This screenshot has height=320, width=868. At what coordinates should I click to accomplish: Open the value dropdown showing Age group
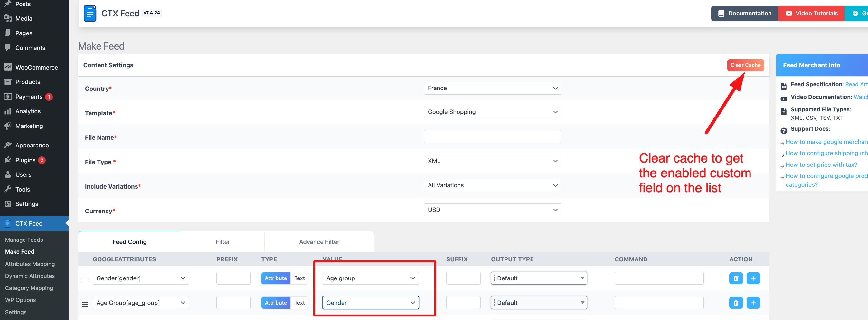coord(370,278)
